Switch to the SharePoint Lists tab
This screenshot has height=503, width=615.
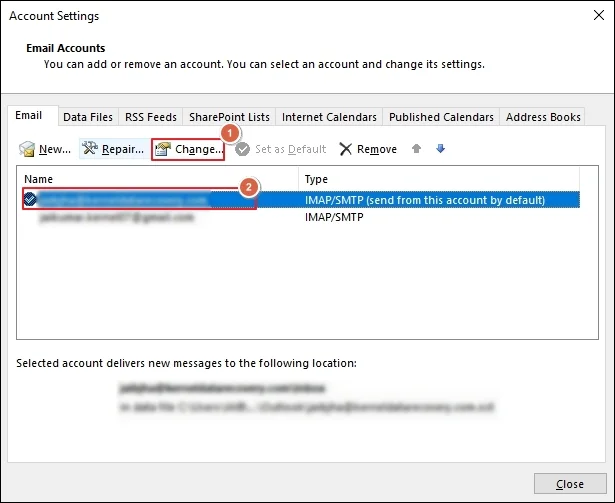229,117
